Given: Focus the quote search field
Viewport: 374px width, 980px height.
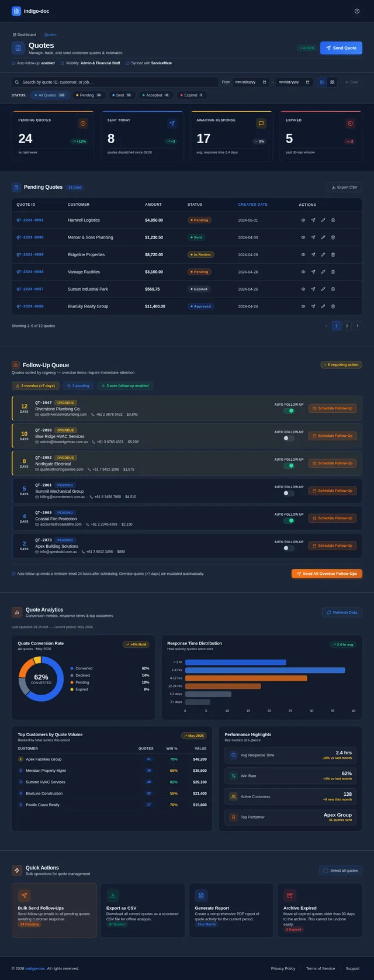Looking at the screenshot, I should pyautogui.click(x=115, y=82).
